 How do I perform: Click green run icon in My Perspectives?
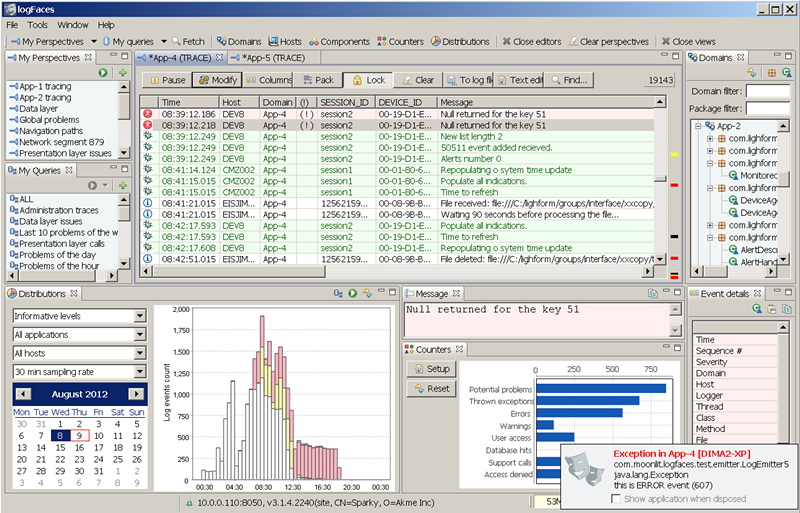[103, 73]
